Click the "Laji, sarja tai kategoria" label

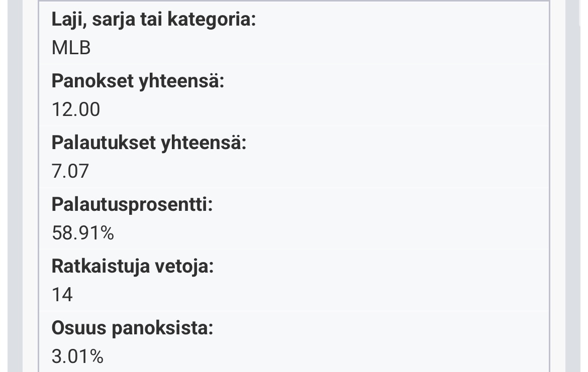pyautogui.click(x=153, y=20)
